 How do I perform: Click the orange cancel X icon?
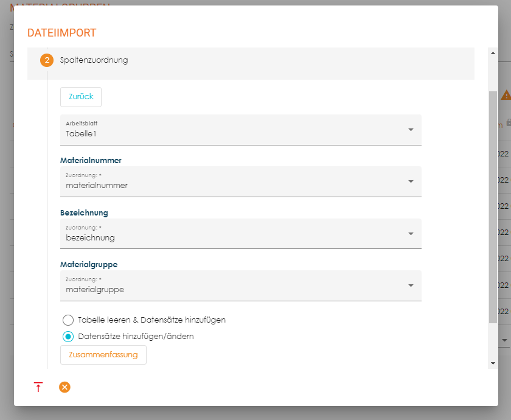tap(64, 387)
